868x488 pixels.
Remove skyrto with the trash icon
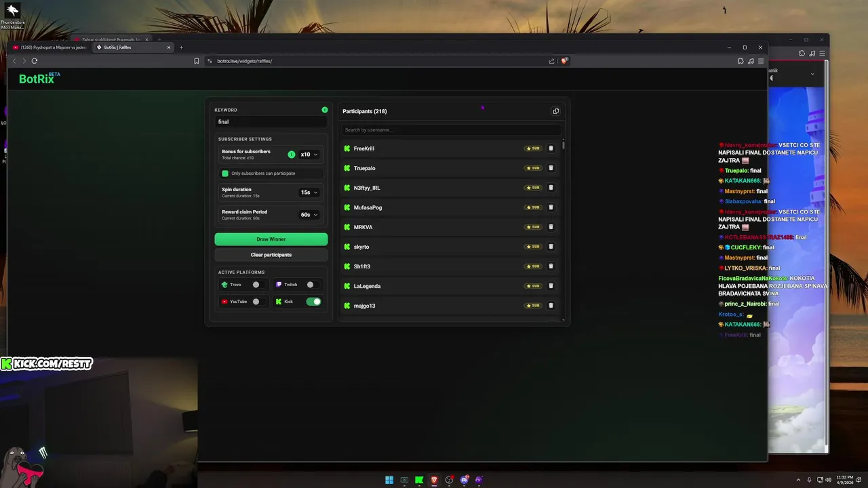(551, 247)
